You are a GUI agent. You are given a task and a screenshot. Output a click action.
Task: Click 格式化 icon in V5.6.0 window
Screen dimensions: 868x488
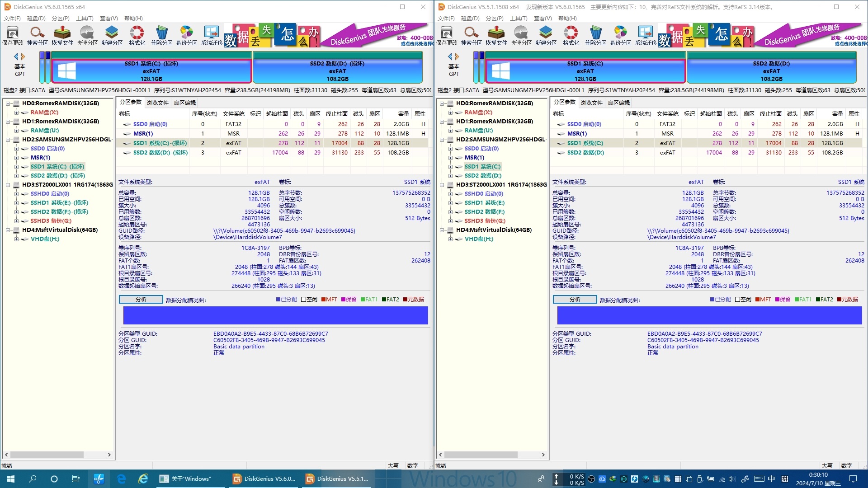point(137,36)
